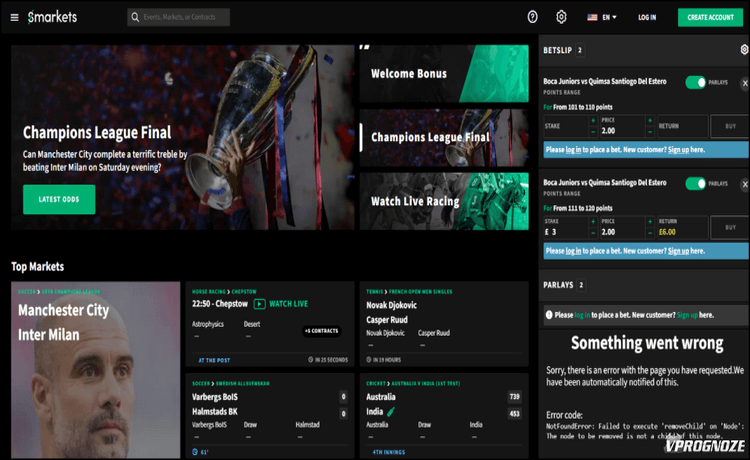The width and height of the screenshot is (750, 460).
Task: Open the Betslip settings gear icon
Action: tap(744, 50)
